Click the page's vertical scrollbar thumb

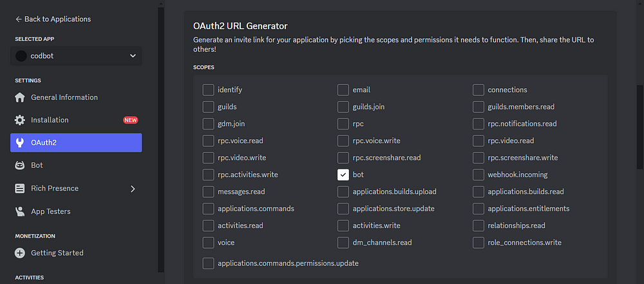point(639,128)
